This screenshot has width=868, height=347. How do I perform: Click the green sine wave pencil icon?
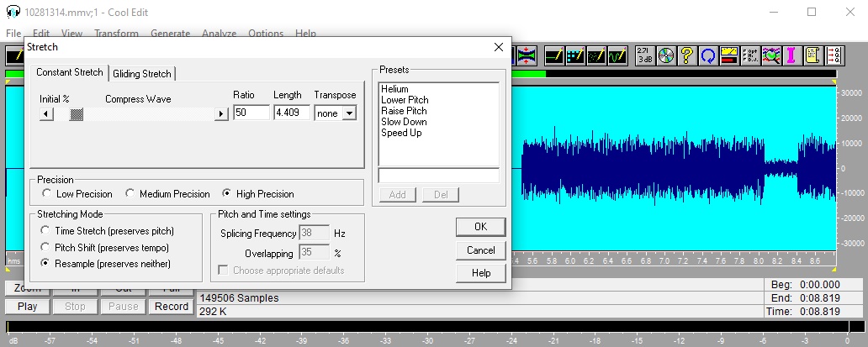click(617, 55)
